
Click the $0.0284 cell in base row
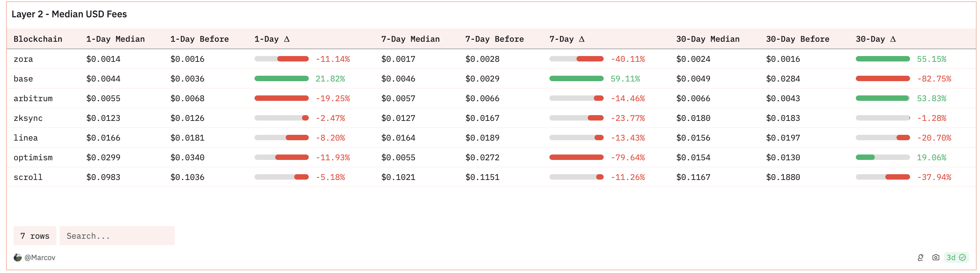pos(783,79)
